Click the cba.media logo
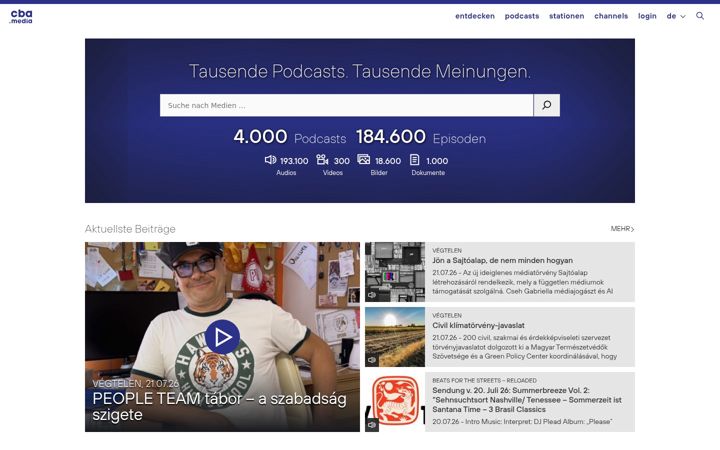The image size is (720, 450). (21, 16)
